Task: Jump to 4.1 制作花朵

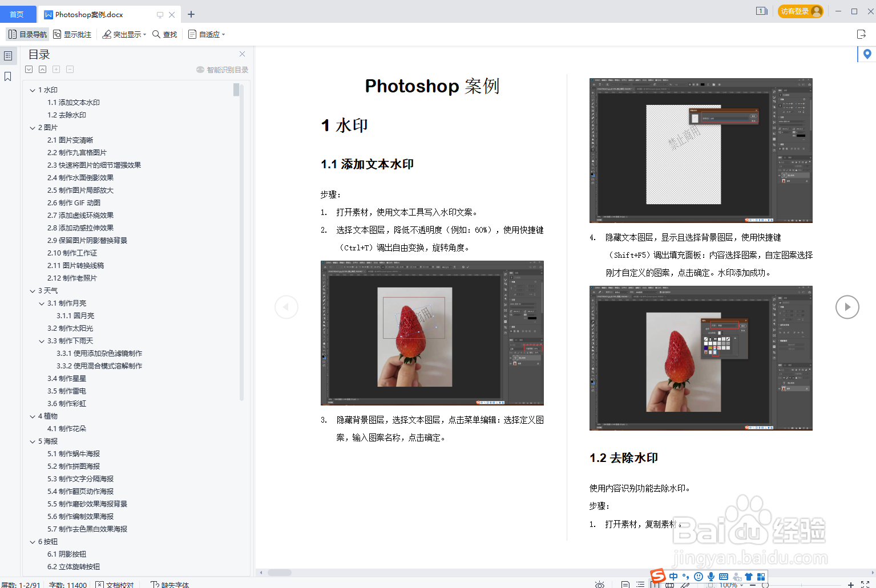Action: click(67, 429)
